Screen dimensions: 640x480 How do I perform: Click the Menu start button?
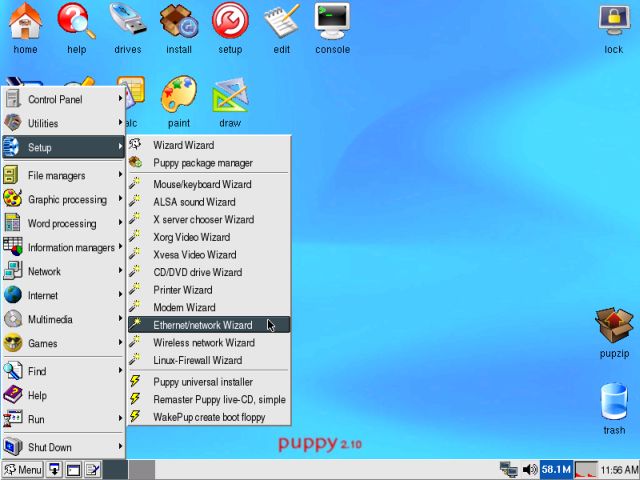click(22, 470)
